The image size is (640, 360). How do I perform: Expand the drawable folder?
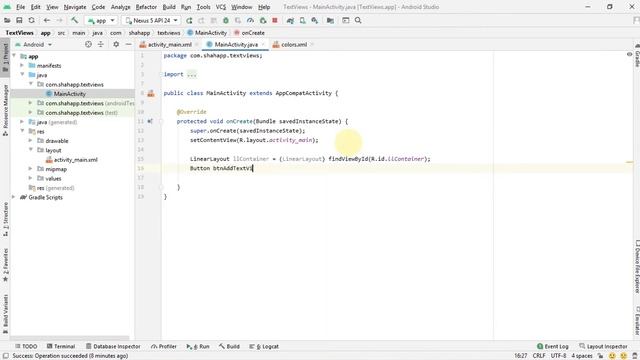tap(30, 140)
